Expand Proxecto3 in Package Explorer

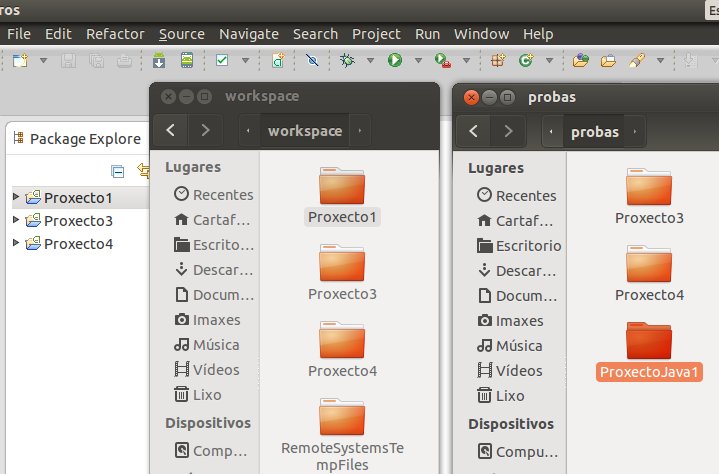click(x=16, y=220)
